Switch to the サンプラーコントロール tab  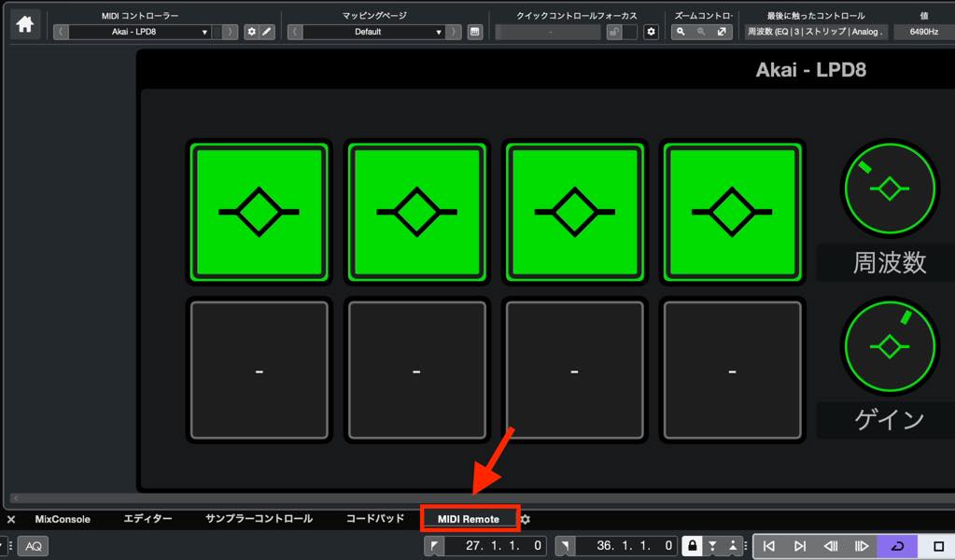click(x=259, y=519)
